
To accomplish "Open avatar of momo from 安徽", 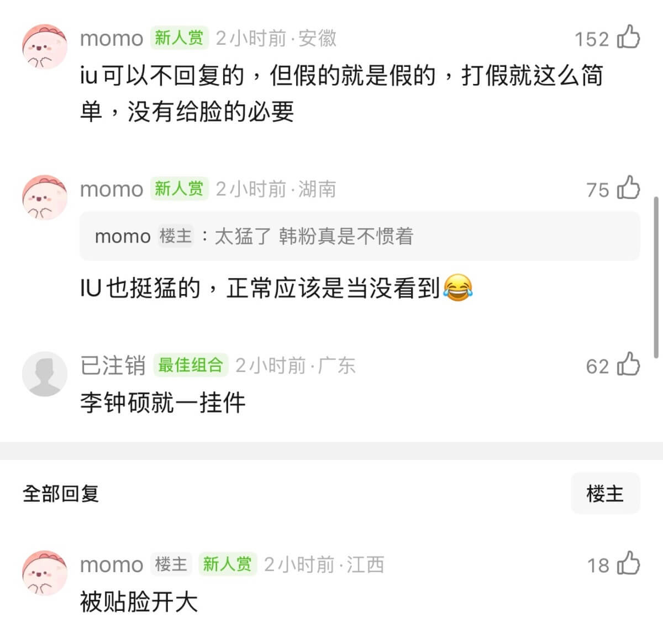I will pos(44,47).
